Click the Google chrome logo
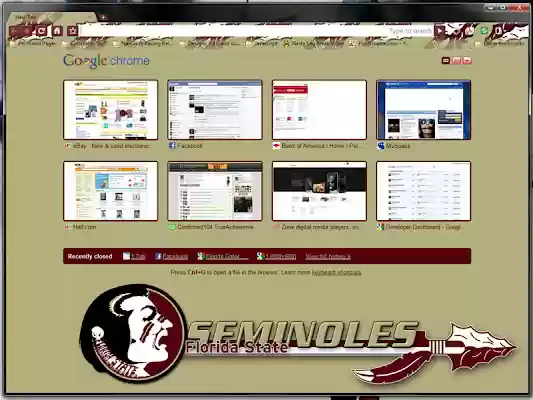533x400 pixels. [106, 61]
